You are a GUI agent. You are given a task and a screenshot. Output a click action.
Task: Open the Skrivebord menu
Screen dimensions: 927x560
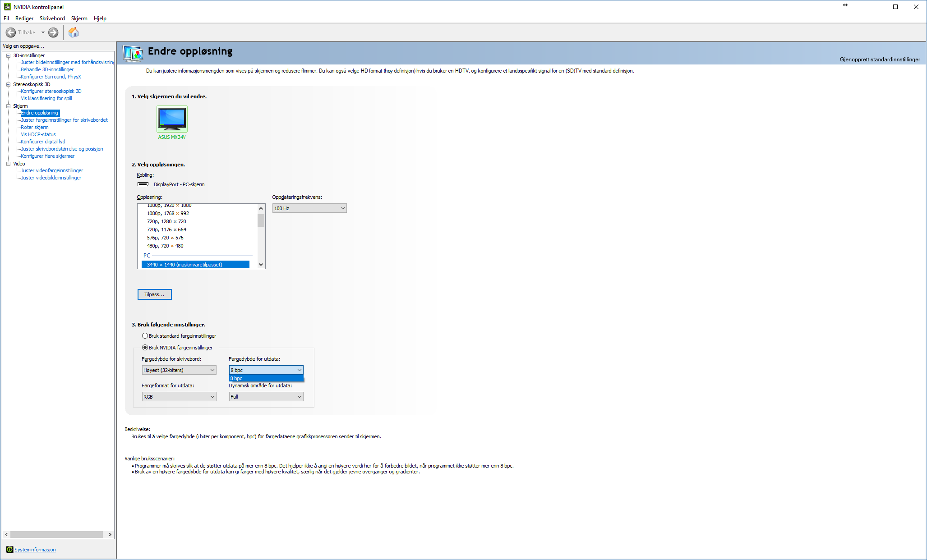tap(52, 18)
